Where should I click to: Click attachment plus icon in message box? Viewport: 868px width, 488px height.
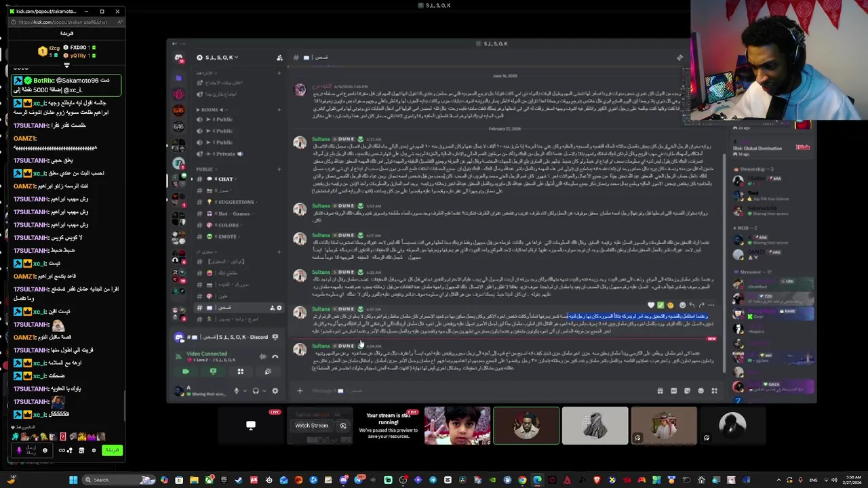300,390
